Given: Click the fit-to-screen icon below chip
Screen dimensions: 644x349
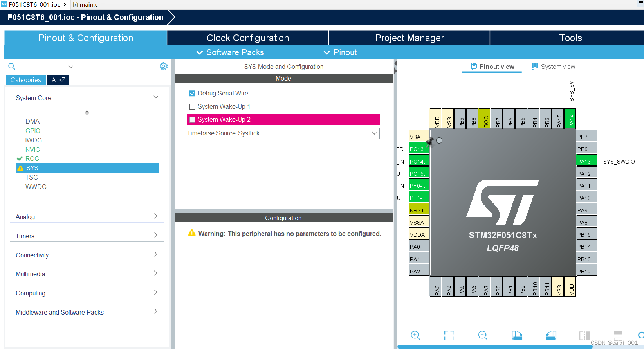Looking at the screenshot, I should (449, 335).
